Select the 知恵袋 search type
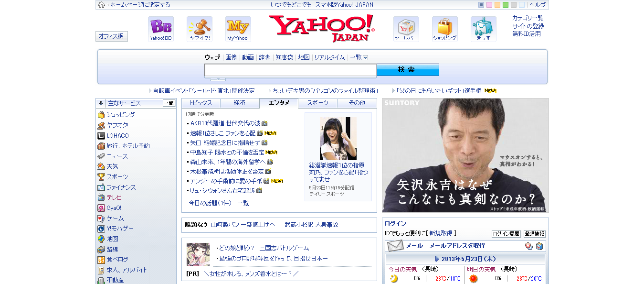This screenshot has width=644, height=284. 284,57
